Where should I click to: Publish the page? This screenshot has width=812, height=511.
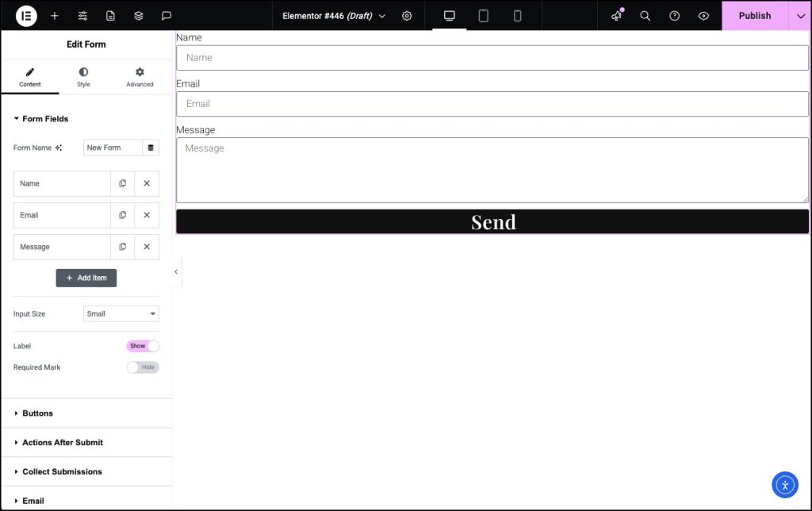[x=753, y=16]
